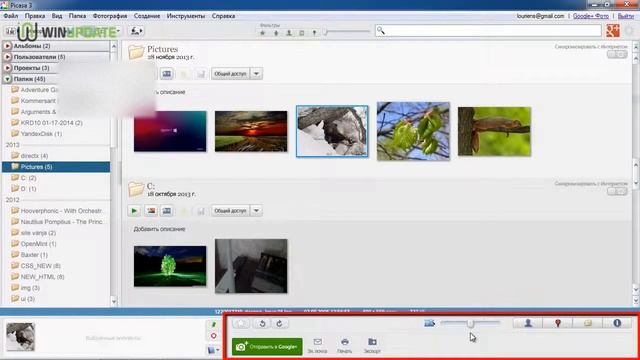Click Общий доступ button for C: folder
The image size is (640, 360).
(x=231, y=211)
